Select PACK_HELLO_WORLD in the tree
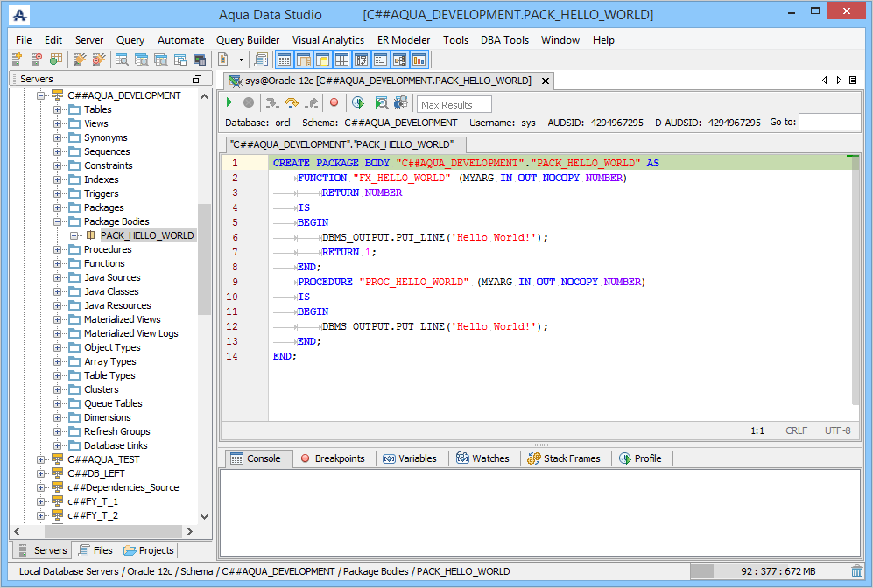Viewport: 873px width, 588px height. point(146,235)
